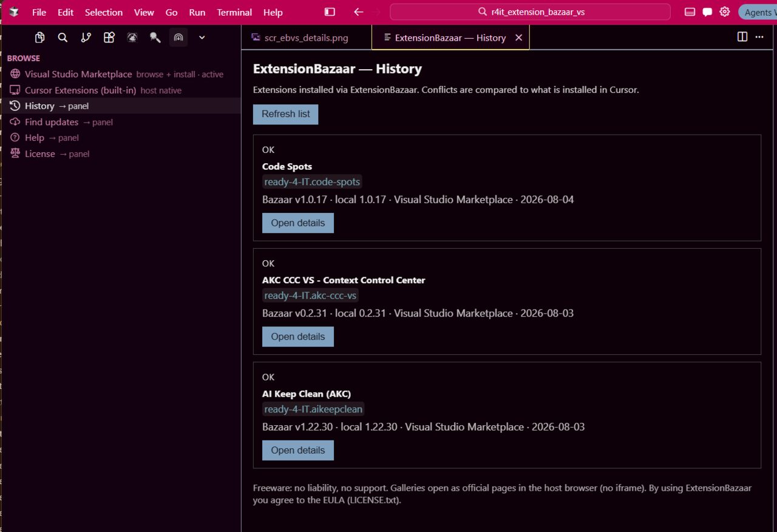This screenshot has width=777, height=532.
Task: Click the AI Keep Clean (AKC) title
Action: click(307, 394)
